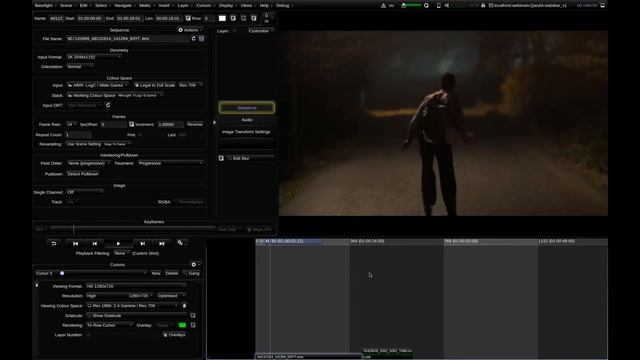Click the Detect Pulldown button
Screen dimensions: 640x360
coord(83,174)
